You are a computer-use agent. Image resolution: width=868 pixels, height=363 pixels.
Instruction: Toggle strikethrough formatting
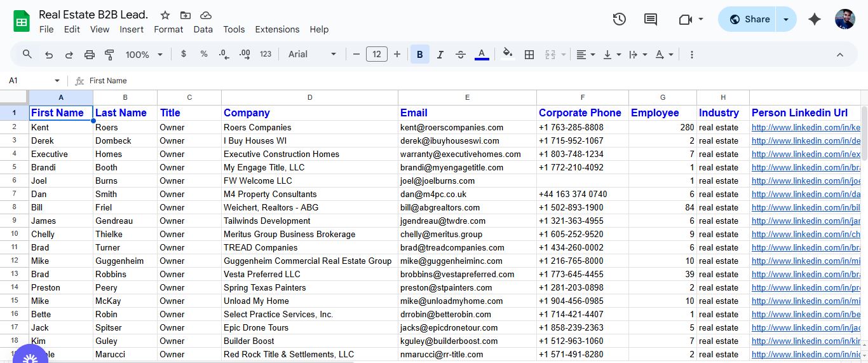tap(461, 55)
